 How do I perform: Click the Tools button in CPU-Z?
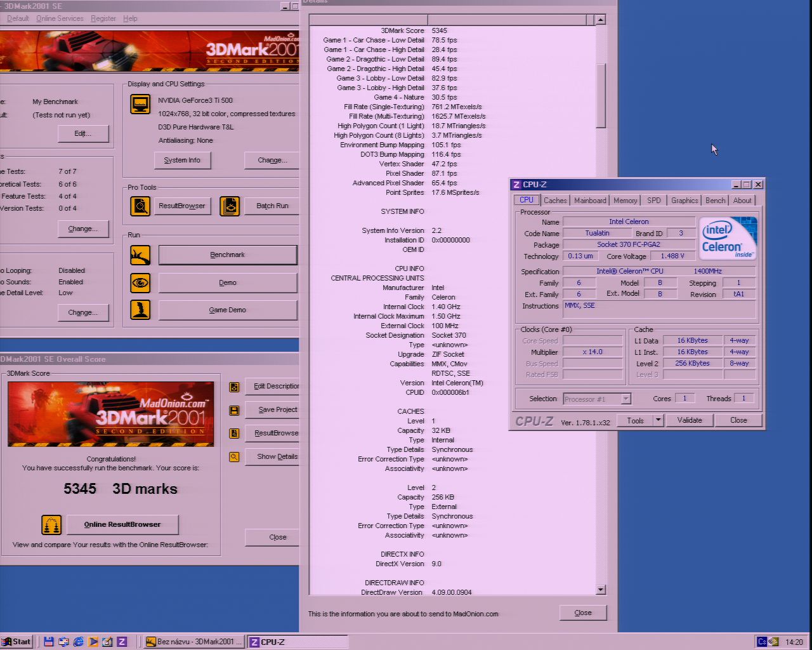(x=636, y=420)
